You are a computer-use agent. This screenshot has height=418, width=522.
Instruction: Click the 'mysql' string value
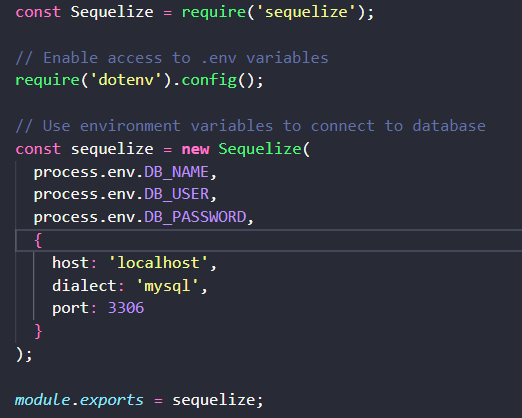(x=167, y=286)
